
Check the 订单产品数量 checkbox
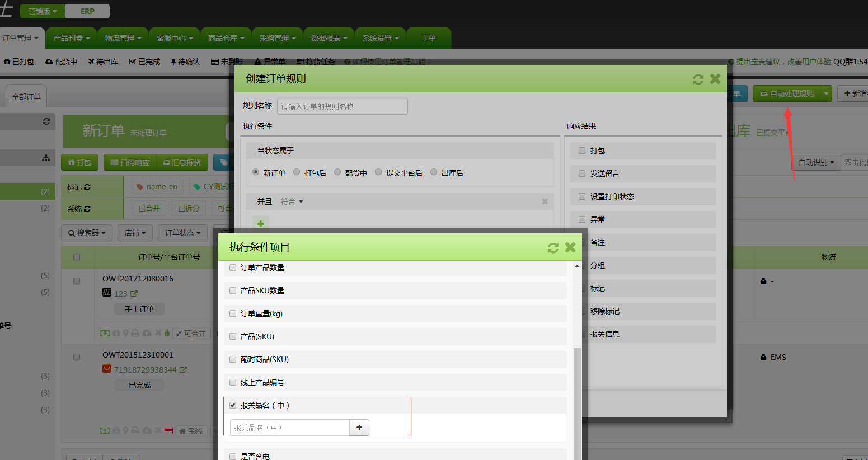pos(233,267)
